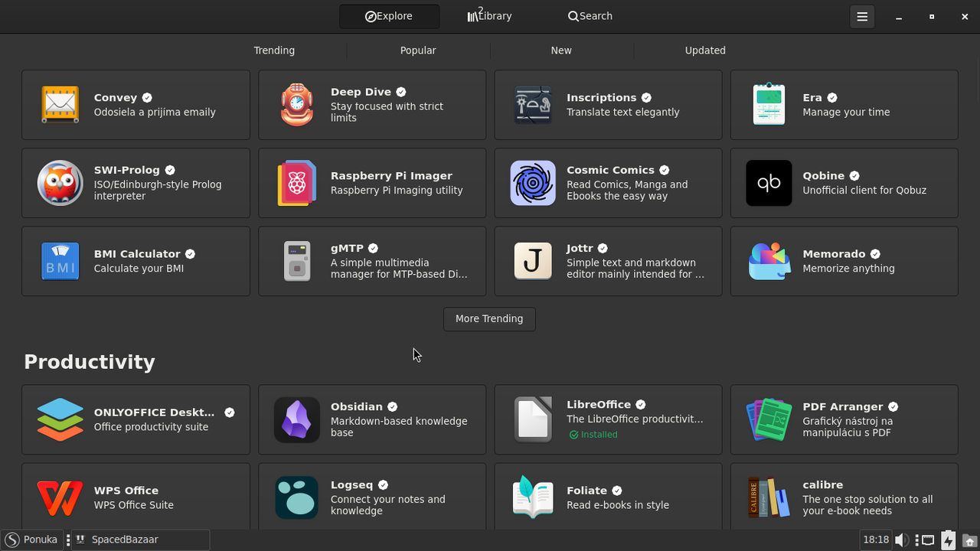980x551 pixels.
Task: Click the "Productivity" section heading
Action: click(x=90, y=361)
